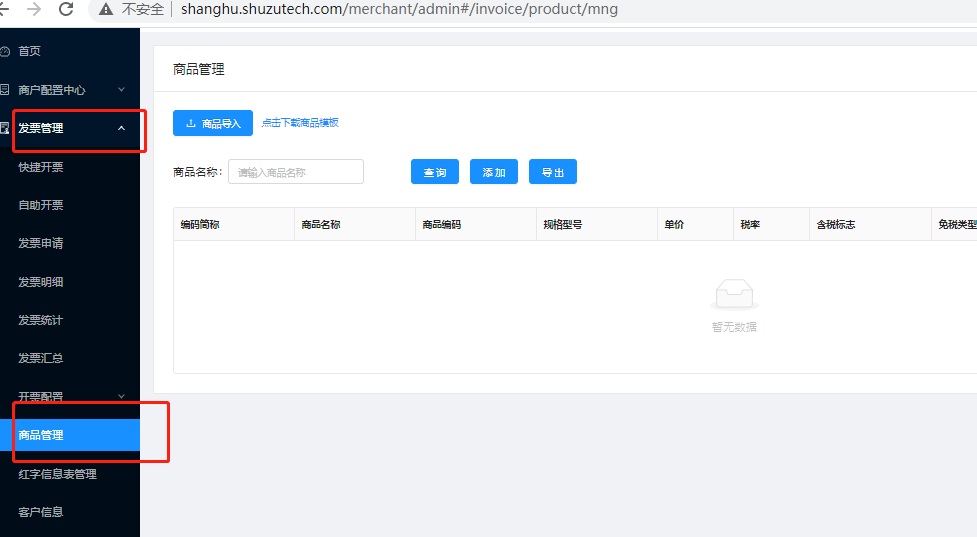
Task: Click the 商户配置中心 sidebar icon
Action: coord(5,90)
